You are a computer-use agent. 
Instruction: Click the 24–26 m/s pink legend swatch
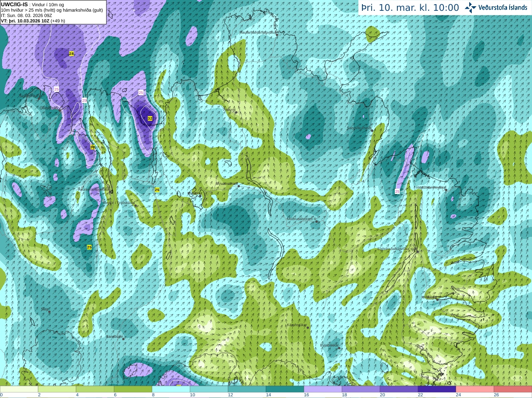[x=475, y=389]
